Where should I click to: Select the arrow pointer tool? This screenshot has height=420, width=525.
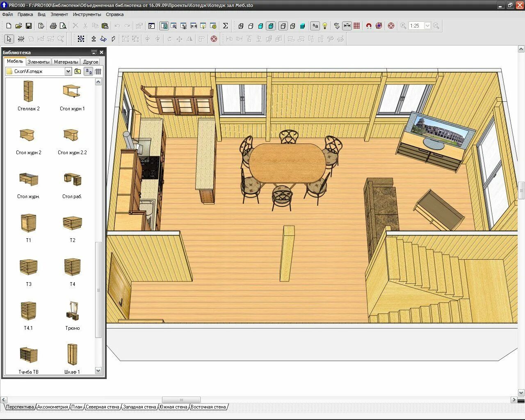tap(9, 39)
